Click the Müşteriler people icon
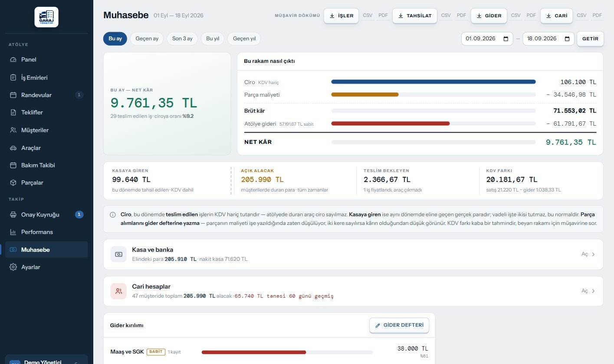614x364 pixels. (x=13, y=130)
